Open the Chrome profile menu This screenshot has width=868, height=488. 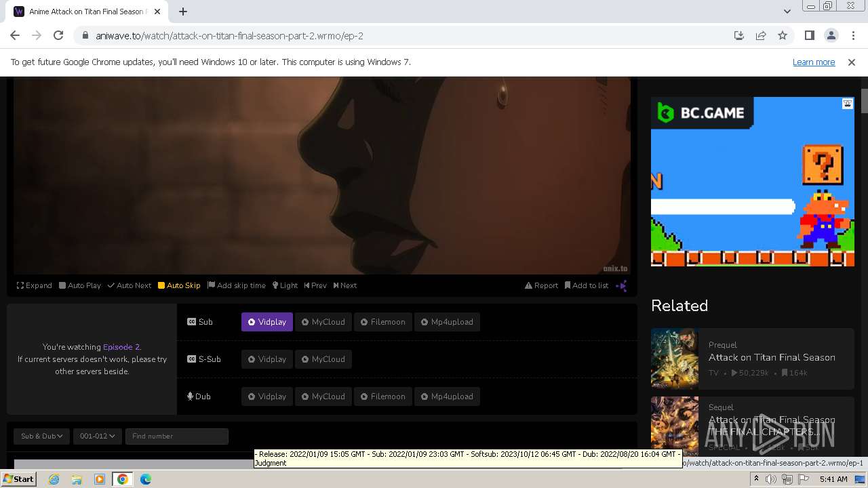click(831, 35)
